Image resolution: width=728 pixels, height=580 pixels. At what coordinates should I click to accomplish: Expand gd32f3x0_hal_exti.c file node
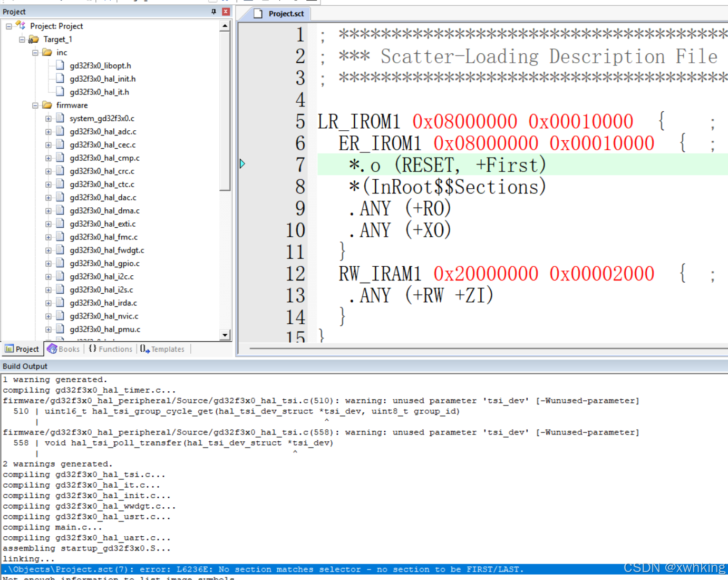[48, 224]
